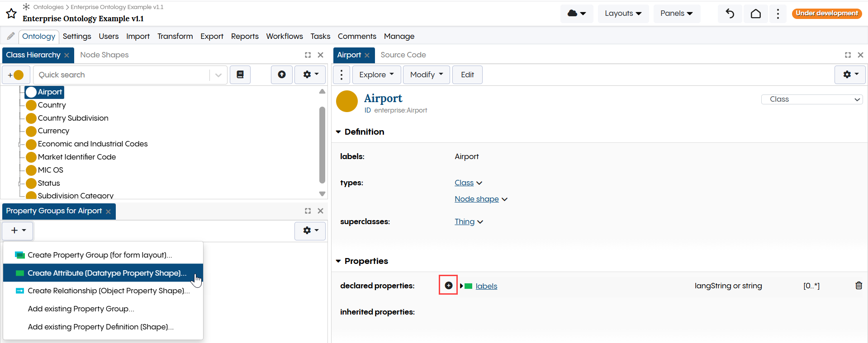Open the Class type combo box
The width and height of the screenshot is (868, 343).
(x=812, y=99)
